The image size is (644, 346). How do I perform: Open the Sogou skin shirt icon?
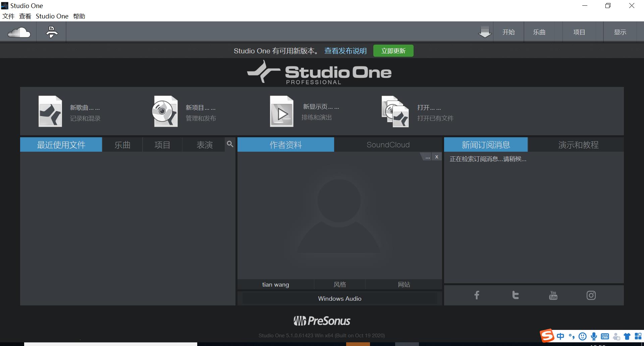point(627,336)
